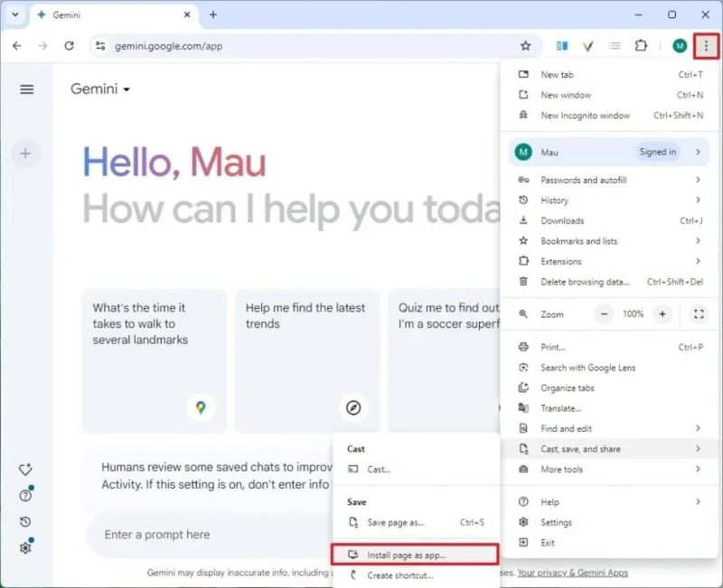
Task: Bookmark this page with the star icon
Action: pyautogui.click(x=525, y=46)
